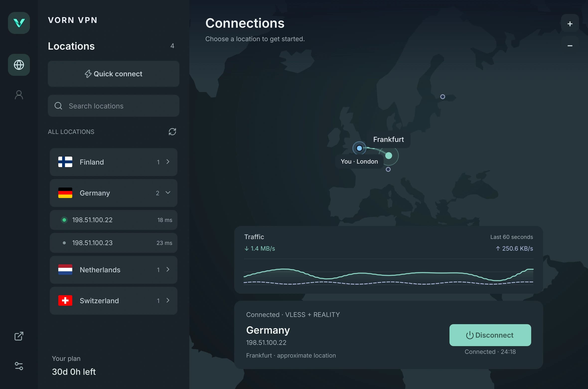Image resolution: width=588 pixels, height=389 pixels.
Task: Click the Netherlands flag icon
Action: [x=65, y=270]
